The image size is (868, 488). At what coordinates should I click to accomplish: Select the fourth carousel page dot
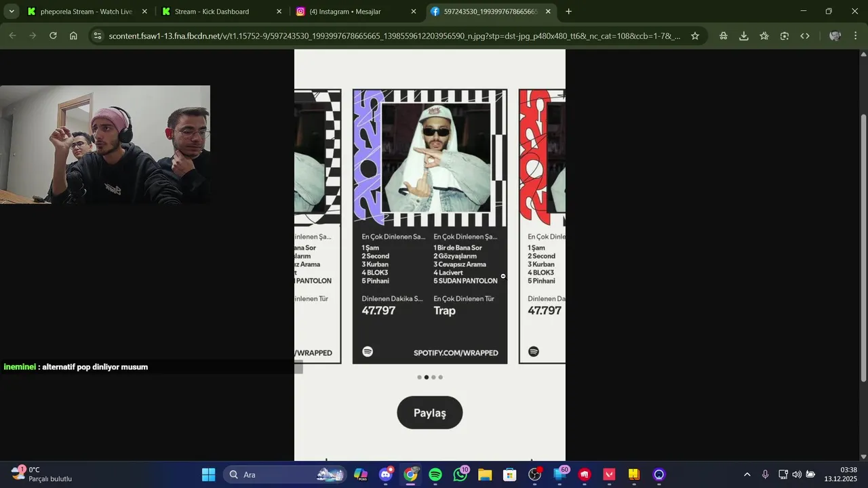click(x=441, y=378)
